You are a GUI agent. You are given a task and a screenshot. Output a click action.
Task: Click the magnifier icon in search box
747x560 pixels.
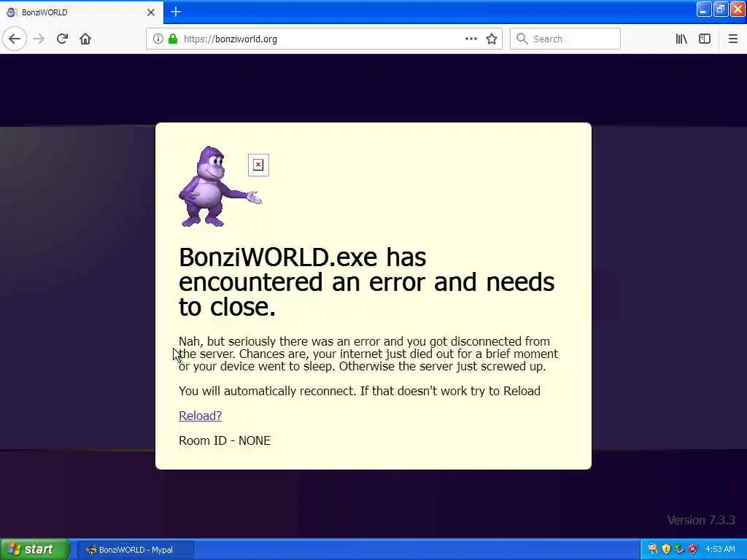point(522,39)
